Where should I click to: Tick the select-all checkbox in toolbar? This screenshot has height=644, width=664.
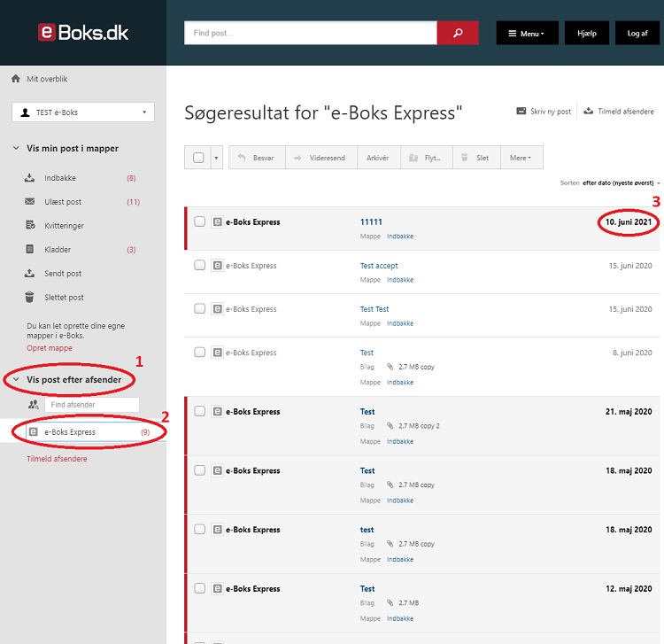click(198, 158)
